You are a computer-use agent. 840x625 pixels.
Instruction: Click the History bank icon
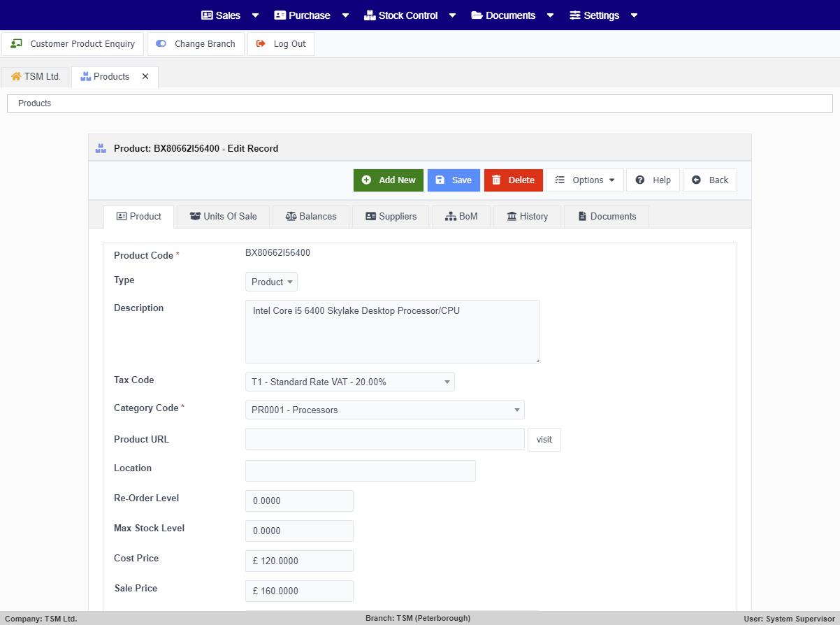[512, 216]
